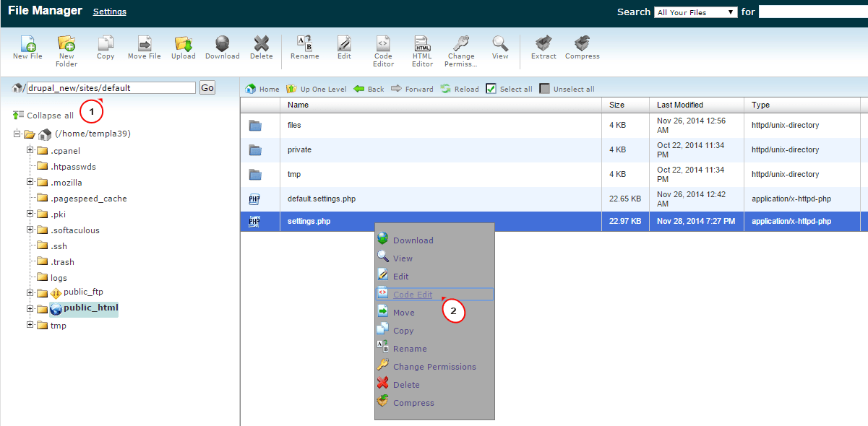Select Change Permissions in the context menu
868x426 pixels.
click(x=434, y=366)
